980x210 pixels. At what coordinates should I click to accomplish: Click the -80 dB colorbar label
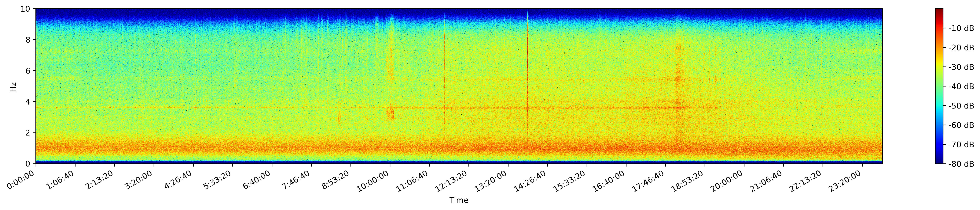tap(961, 164)
